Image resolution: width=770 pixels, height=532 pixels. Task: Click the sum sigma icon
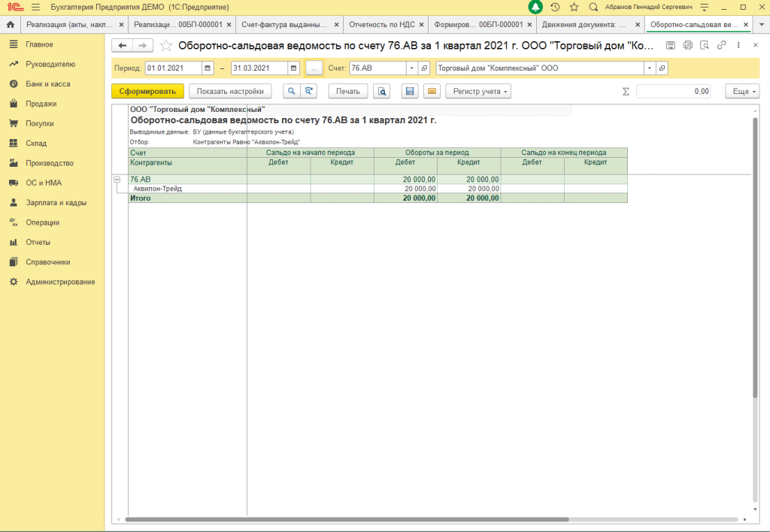point(626,91)
